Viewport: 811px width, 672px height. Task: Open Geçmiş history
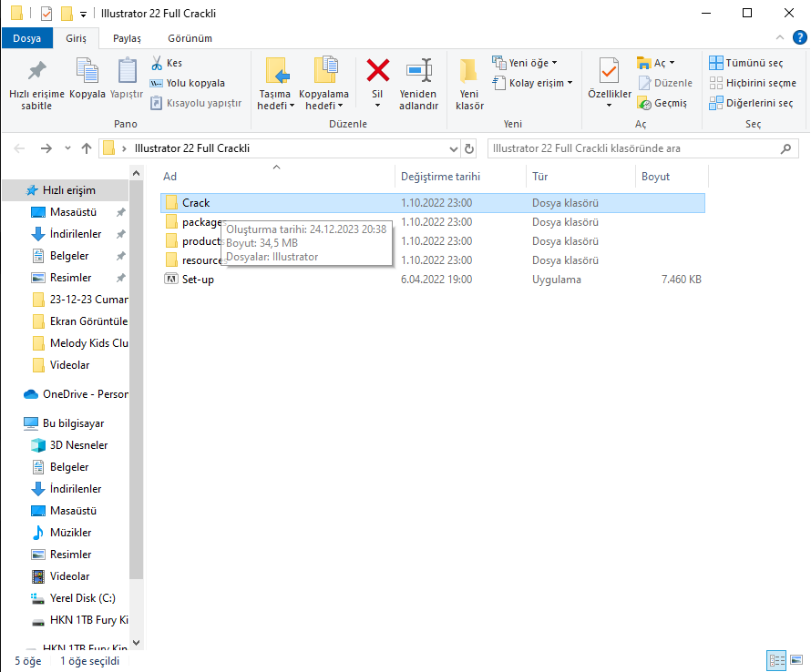[662, 104]
